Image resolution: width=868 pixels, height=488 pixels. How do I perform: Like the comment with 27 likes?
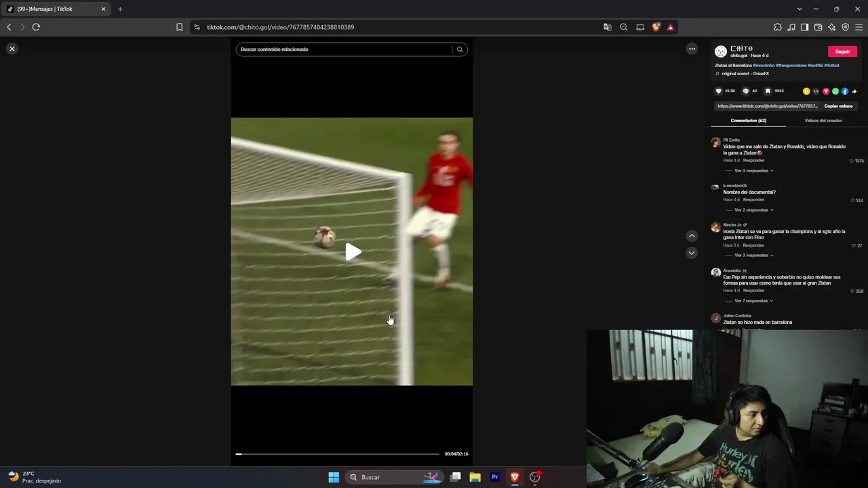tap(854, 245)
